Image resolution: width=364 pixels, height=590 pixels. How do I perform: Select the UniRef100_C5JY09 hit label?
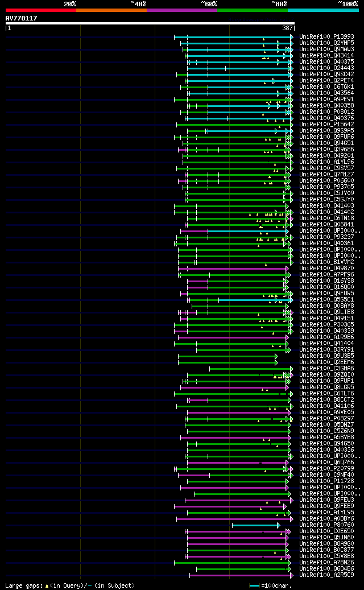[327, 193]
